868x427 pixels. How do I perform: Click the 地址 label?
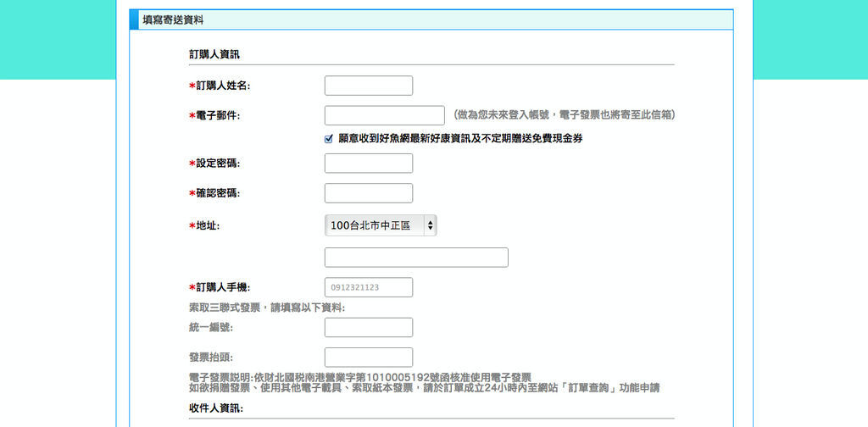pos(205,225)
